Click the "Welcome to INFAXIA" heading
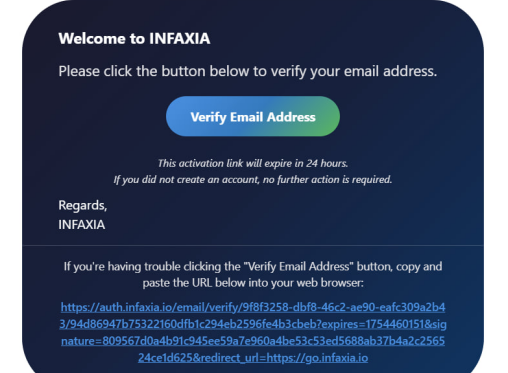 [x=134, y=39]
